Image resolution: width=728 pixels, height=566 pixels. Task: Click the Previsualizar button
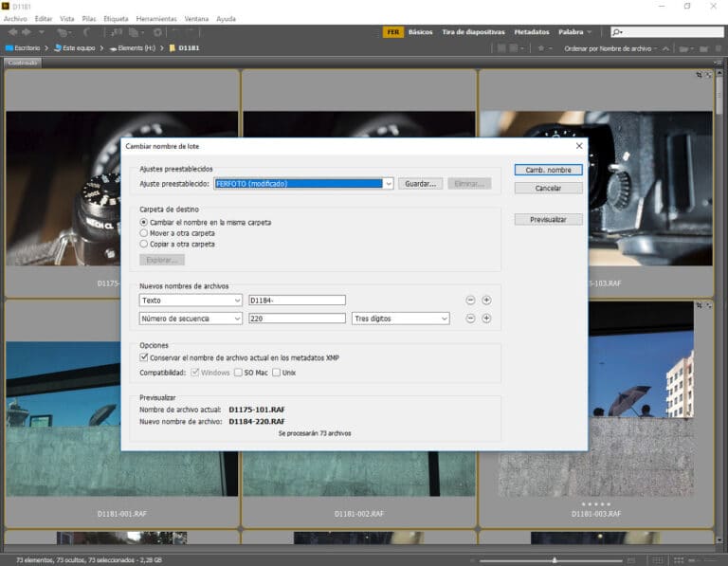(548, 220)
